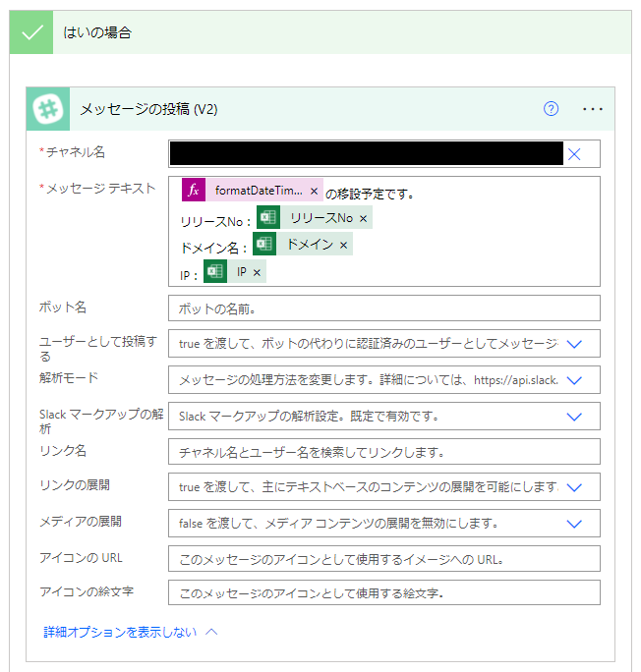Click the アイコンの絵文字 input field
This screenshot has height=672, width=641.
point(383,592)
